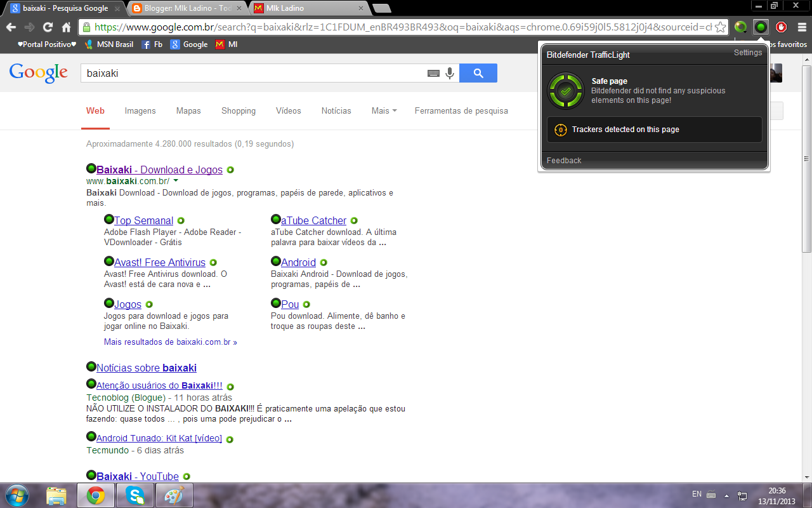The width and height of the screenshot is (812, 508).
Task: Open the aTube Catcher sitelink
Action: tap(313, 220)
